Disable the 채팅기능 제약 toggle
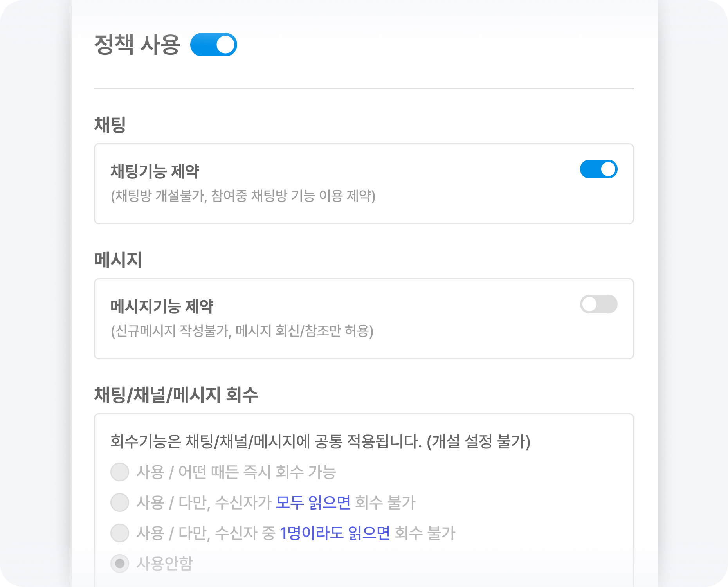 coord(598,169)
